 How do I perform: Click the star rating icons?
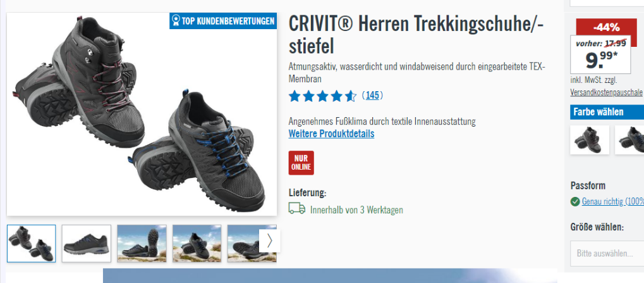point(322,96)
